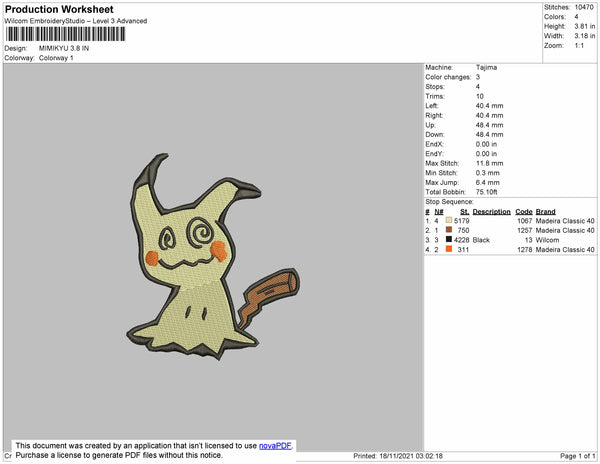The image size is (600, 464).
Task: Click the Stop Sequence heading
Action: click(454, 202)
